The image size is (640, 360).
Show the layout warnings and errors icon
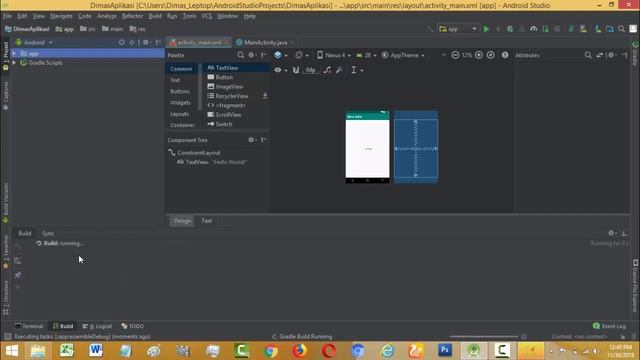click(x=505, y=55)
